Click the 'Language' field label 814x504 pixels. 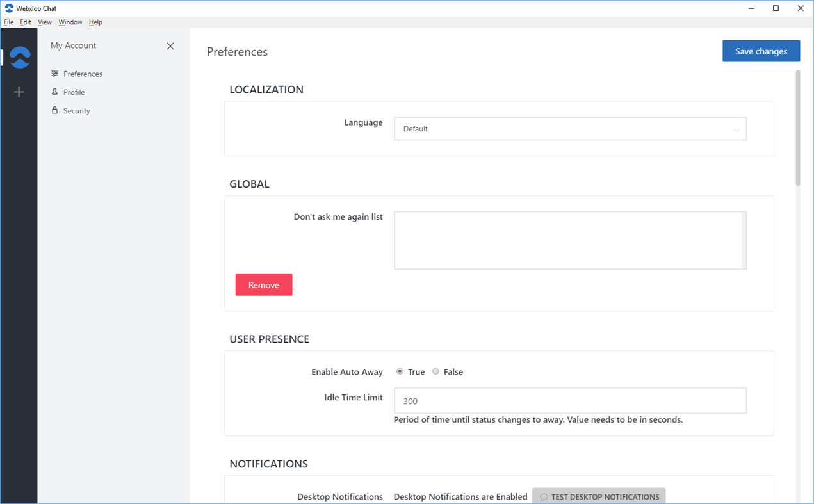(363, 122)
